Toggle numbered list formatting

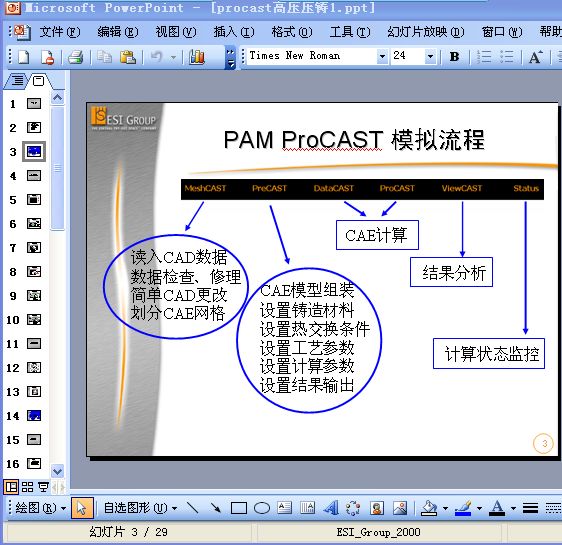pos(484,57)
